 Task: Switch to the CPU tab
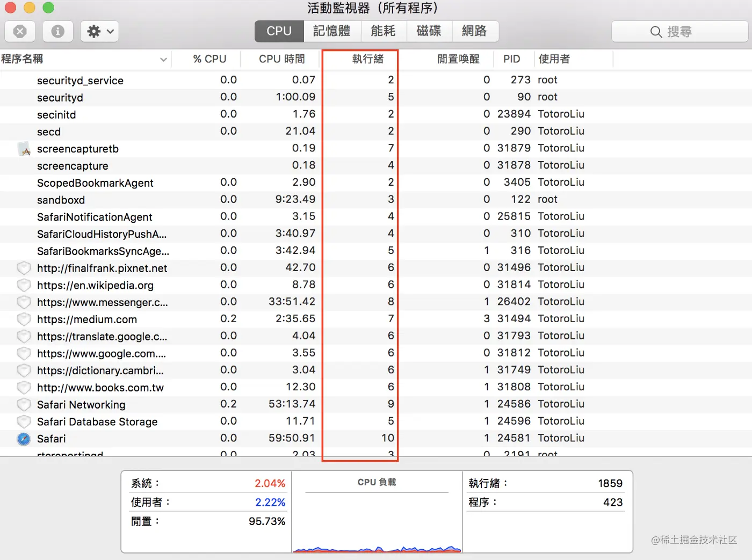(x=279, y=31)
